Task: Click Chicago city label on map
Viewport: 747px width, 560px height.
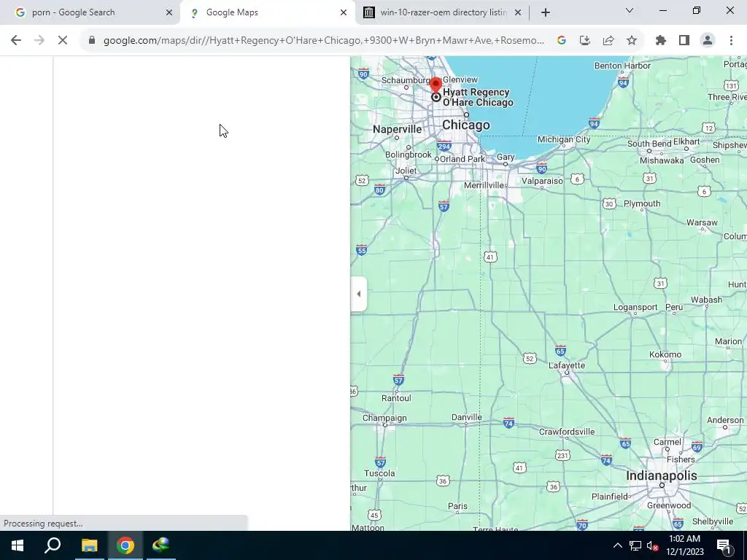Action: (465, 125)
